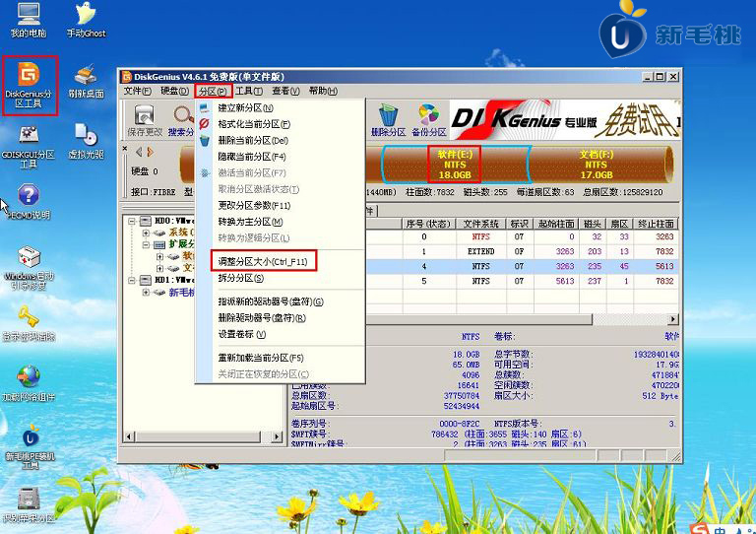This screenshot has width=756, height=534.
Task: Select the 软件(E:) 18.0GB partition bar
Action: (x=454, y=165)
